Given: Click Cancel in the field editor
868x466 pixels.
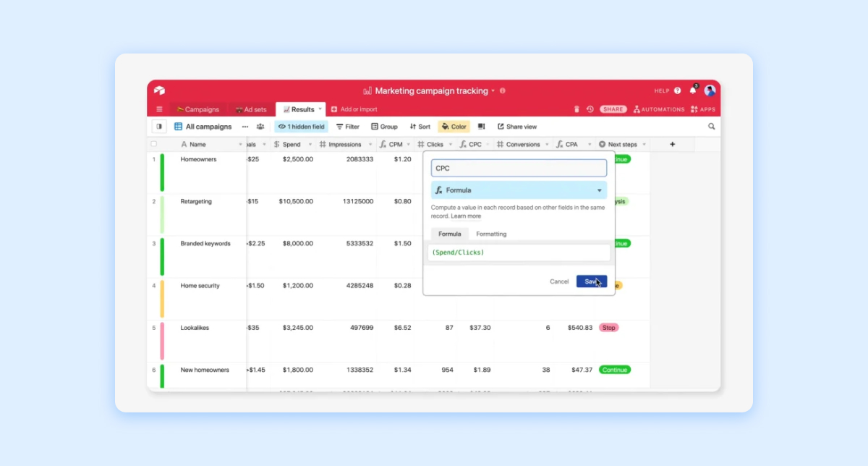Looking at the screenshot, I should click(x=559, y=281).
